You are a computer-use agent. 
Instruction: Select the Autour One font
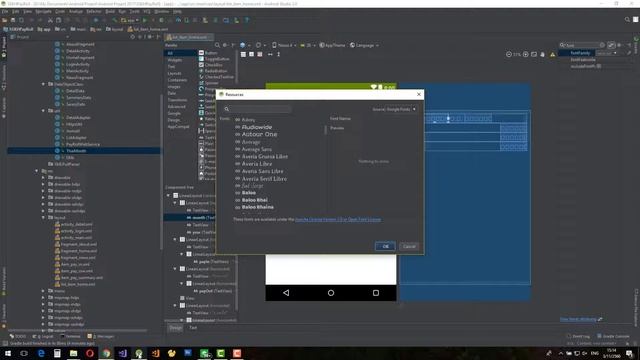pyautogui.click(x=259, y=134)
